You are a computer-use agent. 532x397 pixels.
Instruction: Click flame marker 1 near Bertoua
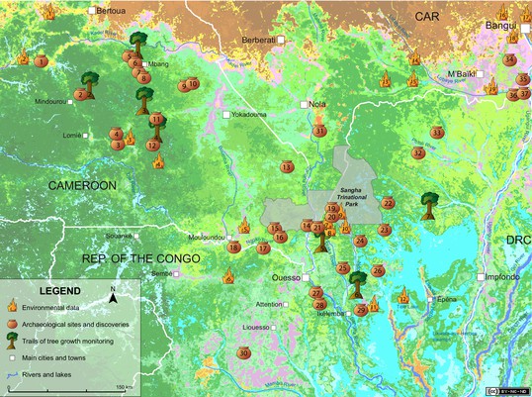pyautogui.click(x=49, y=12)
